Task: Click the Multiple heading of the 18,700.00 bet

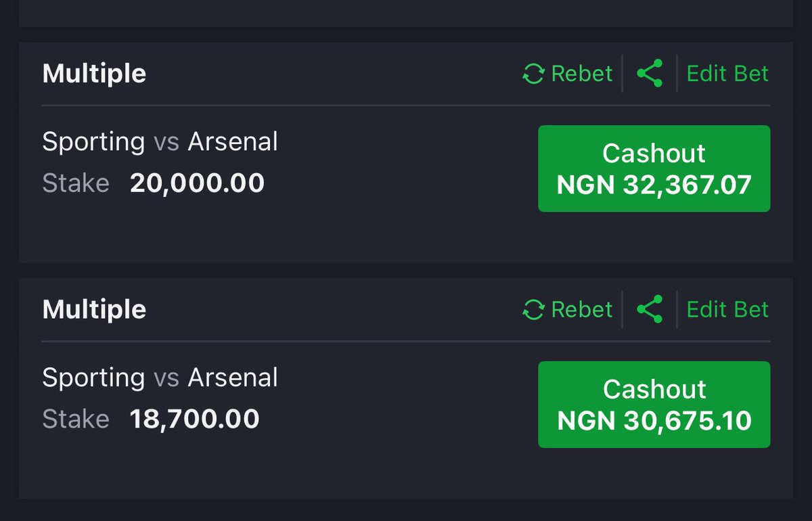Action: click(x=94, y=310)
